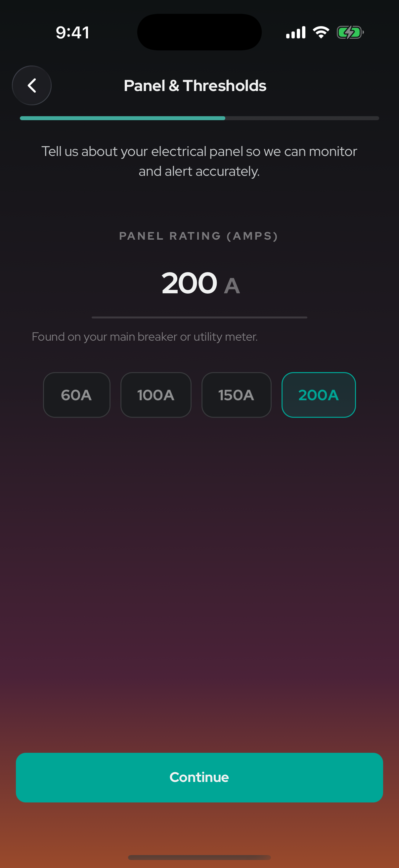The image size is (399, 868).
Task: Select the 60A panel rating chip
Action: click(x=77, y=395)
